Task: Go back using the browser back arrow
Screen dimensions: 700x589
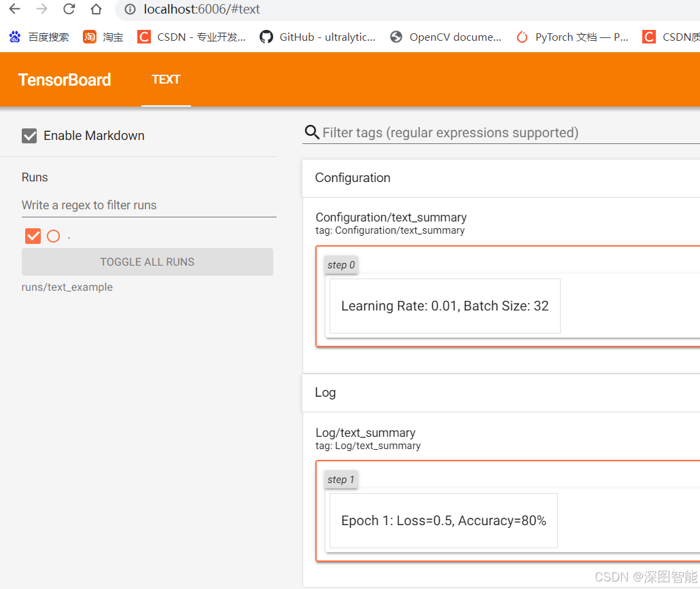Action: [15, 9]
